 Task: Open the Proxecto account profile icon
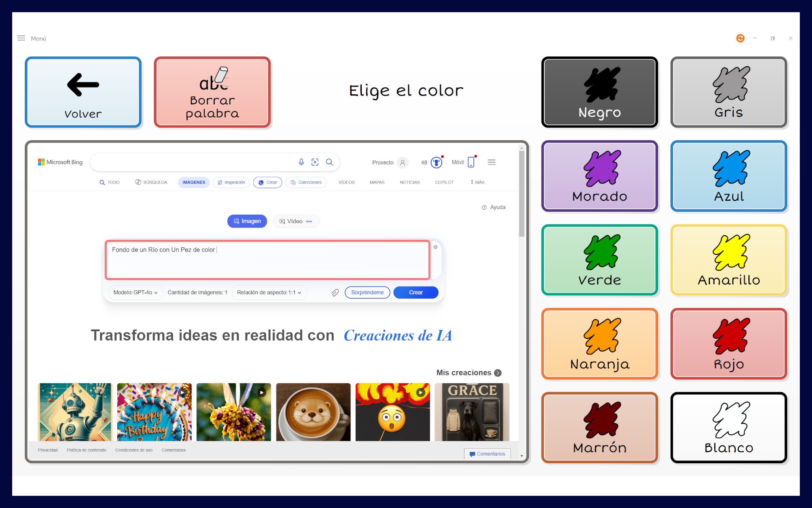coord(402,162)
